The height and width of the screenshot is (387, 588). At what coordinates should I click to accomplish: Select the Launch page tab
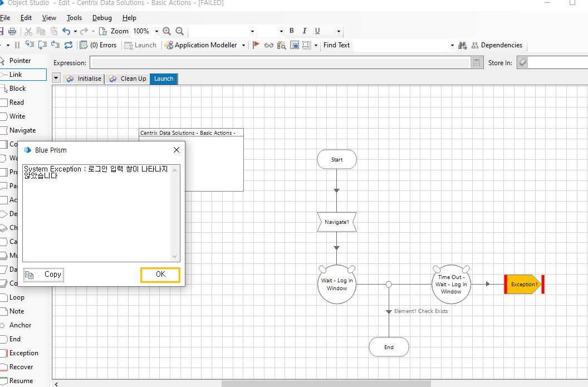(x=164, y=79)
